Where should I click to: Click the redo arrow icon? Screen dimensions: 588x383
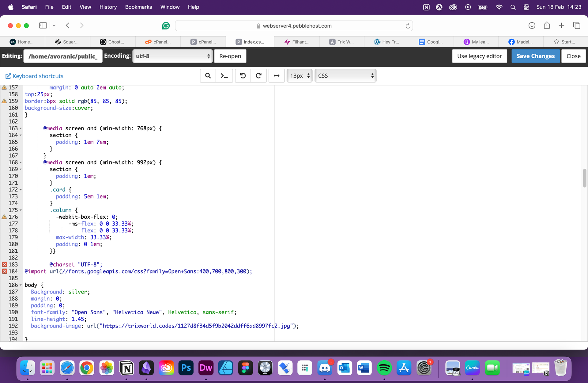point(258,76)
